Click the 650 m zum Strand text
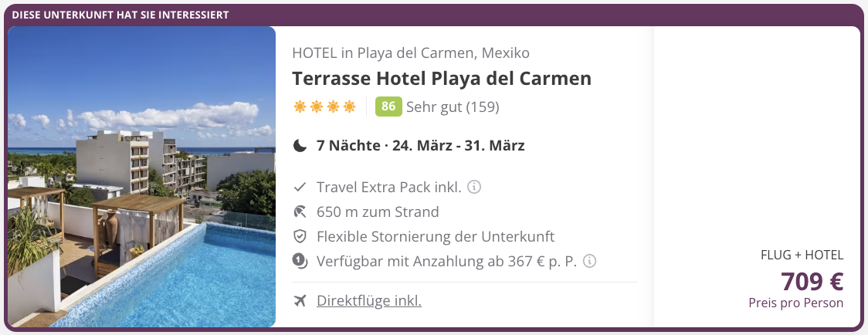This screenshot has width=868, height=335. click(x=378, y=211)
